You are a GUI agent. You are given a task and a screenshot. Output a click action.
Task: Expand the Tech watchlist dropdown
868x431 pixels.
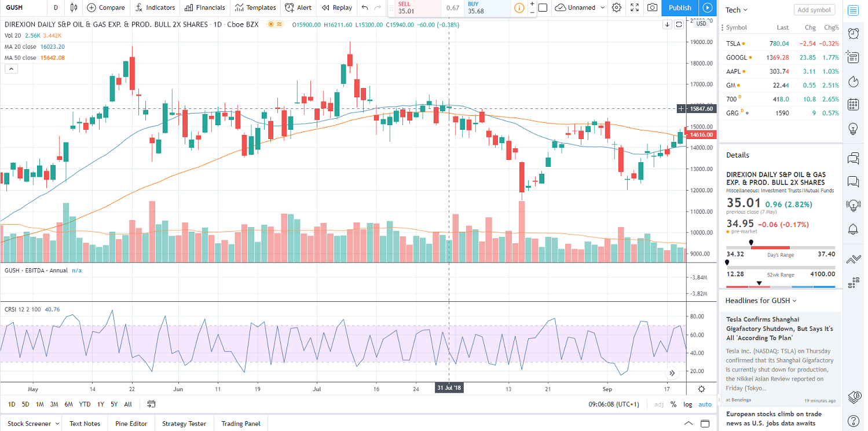pos(737,10)
